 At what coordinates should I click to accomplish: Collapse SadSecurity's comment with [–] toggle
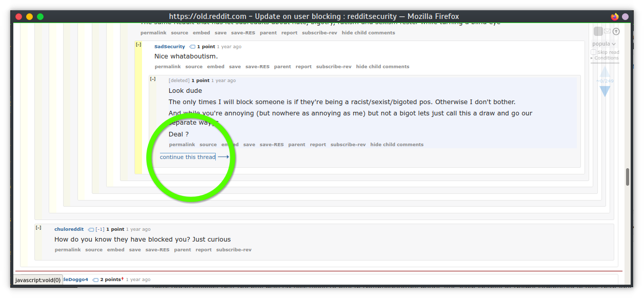[x=138, y=45]
